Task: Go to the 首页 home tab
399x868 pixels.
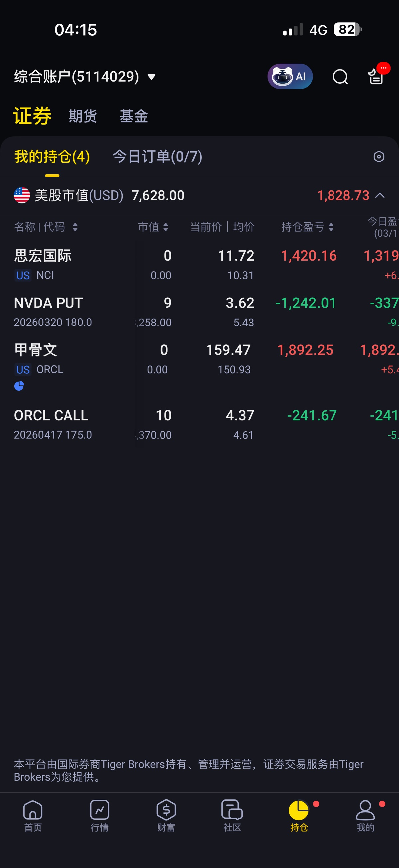Action: [x=33, y=815]
